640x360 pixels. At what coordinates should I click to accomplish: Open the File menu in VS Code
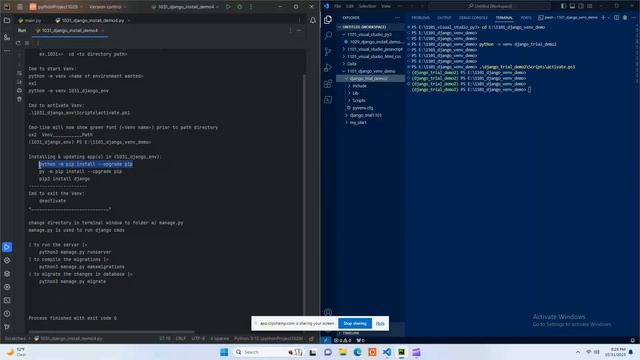337,6
